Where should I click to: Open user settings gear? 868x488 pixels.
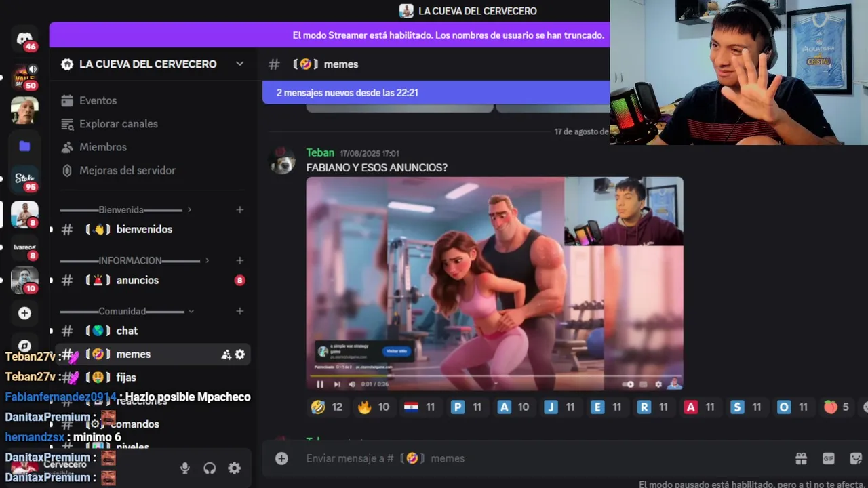pyautogui.click(x=234, y=468)
